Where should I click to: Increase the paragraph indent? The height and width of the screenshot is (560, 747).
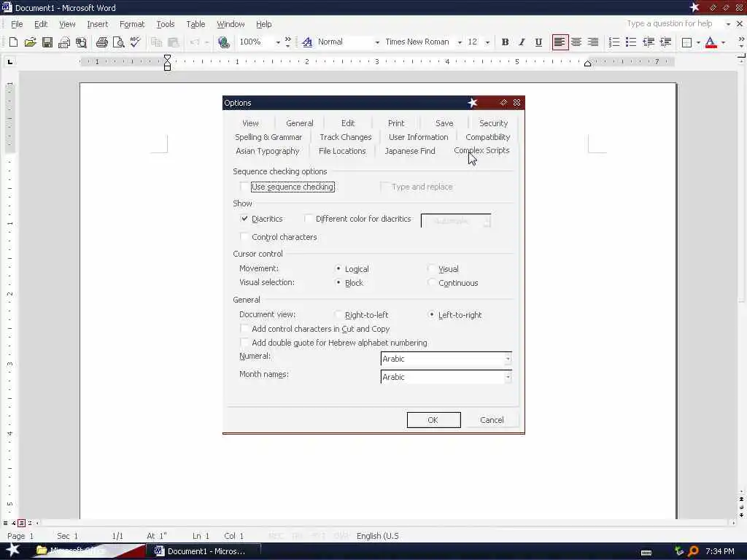665,42
